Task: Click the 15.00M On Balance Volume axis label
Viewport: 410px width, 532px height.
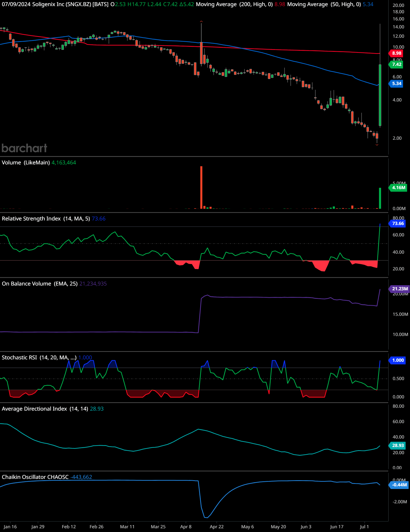Action: (400, 314)
